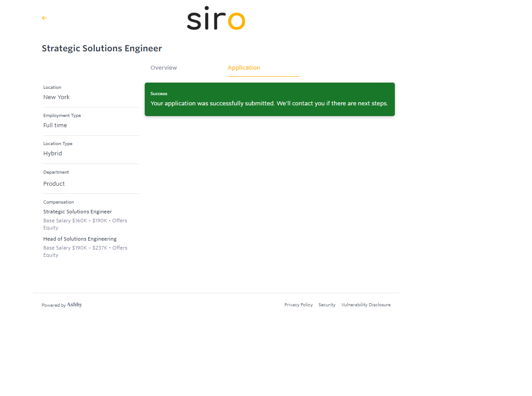Open the Security footer link
Screen dimensions: 532x396
point(327,305)
